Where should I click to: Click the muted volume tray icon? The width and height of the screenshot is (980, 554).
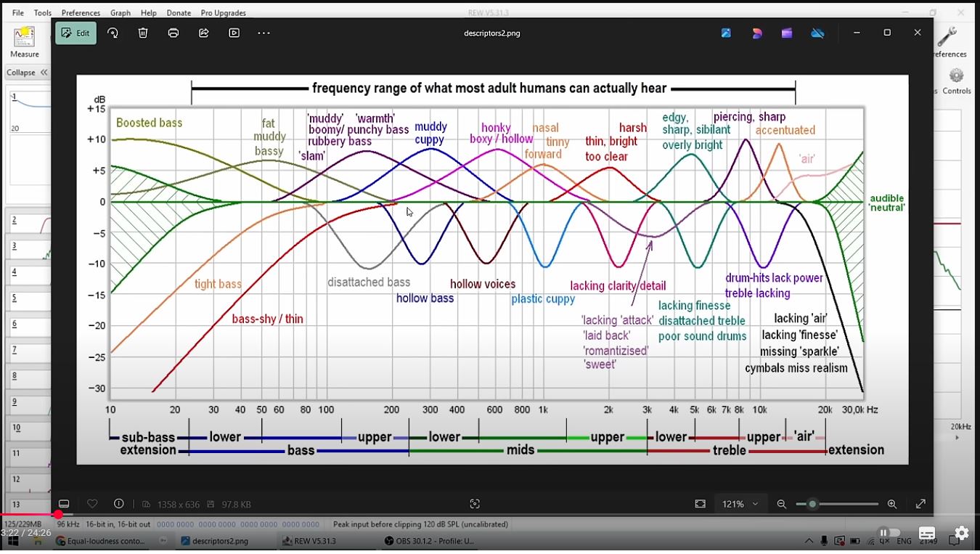click(885, 541)
